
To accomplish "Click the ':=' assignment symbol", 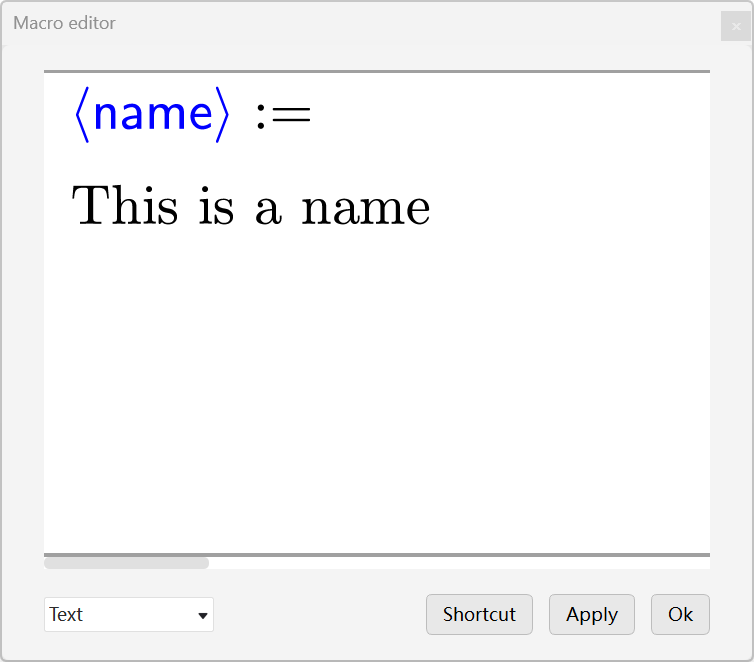I will [x=283, y=116].
